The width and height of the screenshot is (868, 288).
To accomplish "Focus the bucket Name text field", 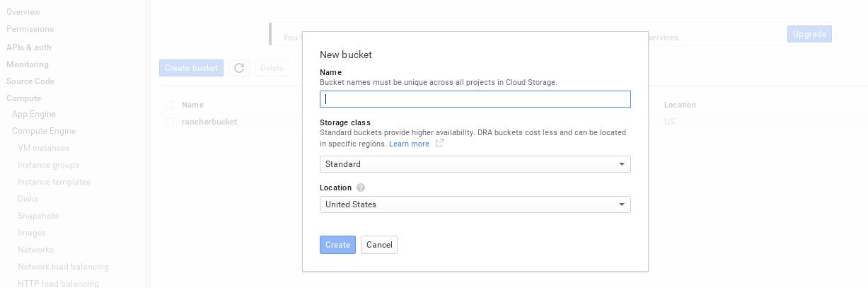I will point(475,99).
